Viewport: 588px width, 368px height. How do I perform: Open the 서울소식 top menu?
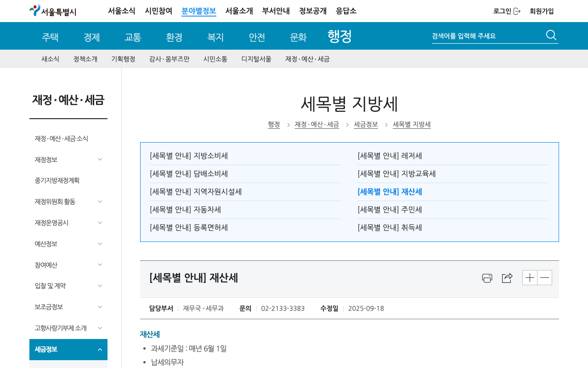(x=122, y=11)
